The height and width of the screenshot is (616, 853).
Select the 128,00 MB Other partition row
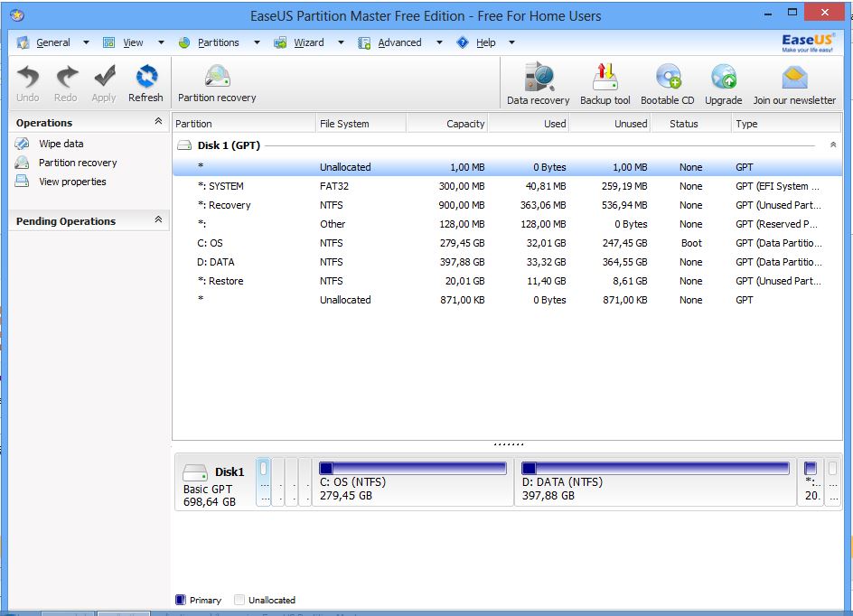tap(507, 224)
